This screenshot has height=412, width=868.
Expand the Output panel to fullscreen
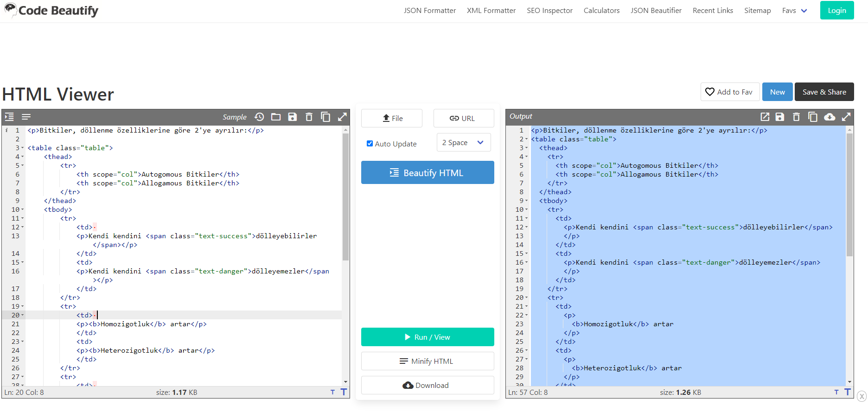pyautogui.click(x=846, y=117)
